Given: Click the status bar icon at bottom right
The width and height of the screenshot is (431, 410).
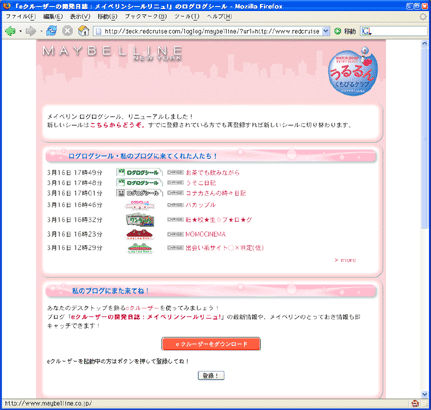Looking at the screenshot, I should coord(415,403).
